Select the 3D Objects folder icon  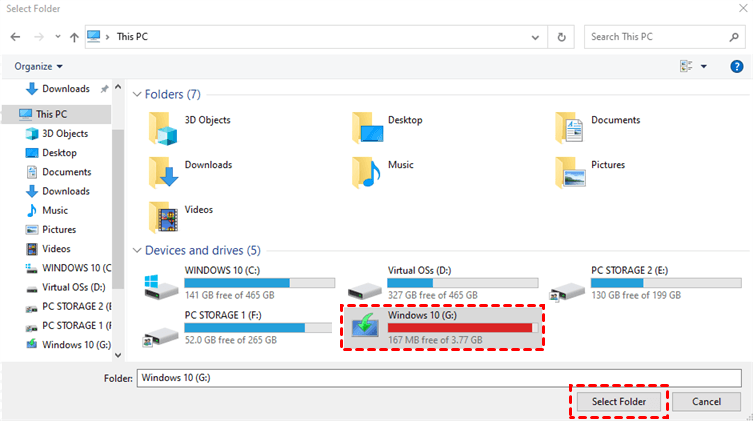point(163,129)
